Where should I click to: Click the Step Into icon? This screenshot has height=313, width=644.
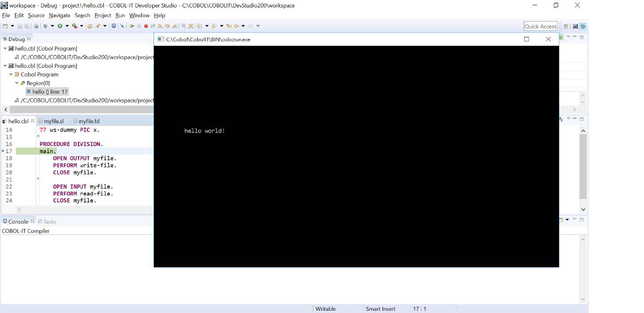(160, 26)
